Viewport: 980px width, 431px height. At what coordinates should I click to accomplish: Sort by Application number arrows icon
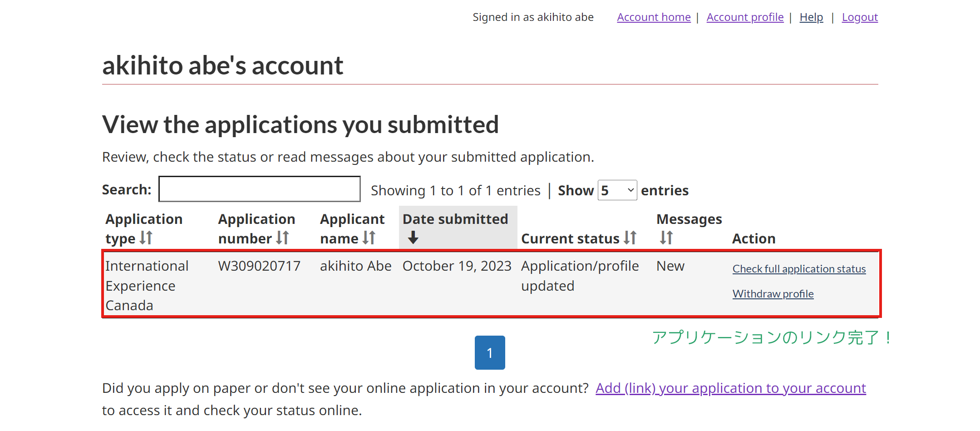[282, 238]
